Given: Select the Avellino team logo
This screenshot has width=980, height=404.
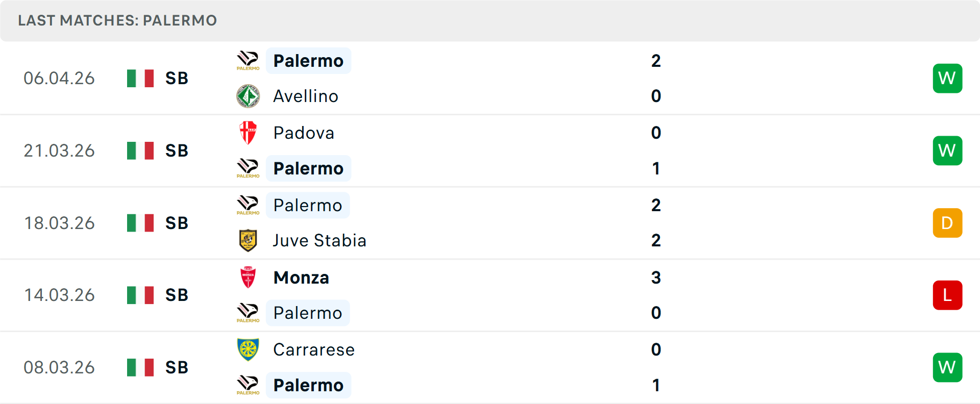Looking at the screenshot, I should pos(248,96).
